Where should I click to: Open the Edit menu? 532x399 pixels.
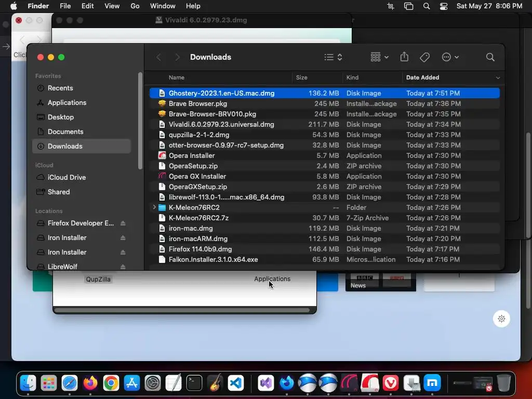[87, 6]
